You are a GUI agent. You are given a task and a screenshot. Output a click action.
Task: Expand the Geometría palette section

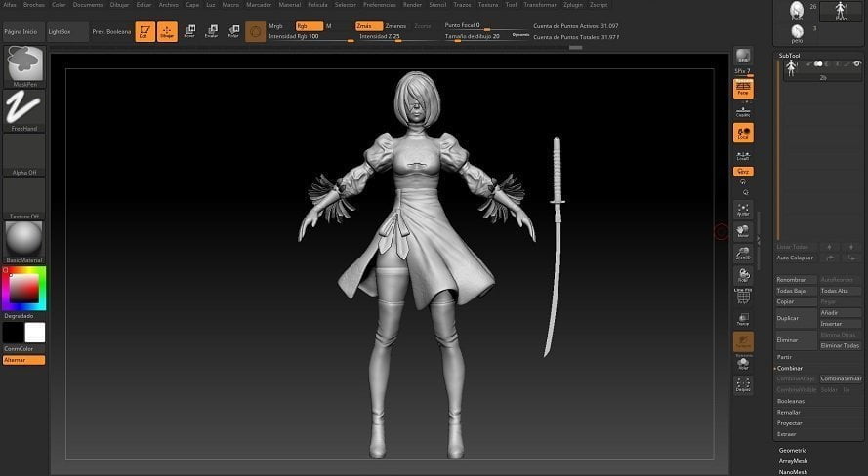793,451
